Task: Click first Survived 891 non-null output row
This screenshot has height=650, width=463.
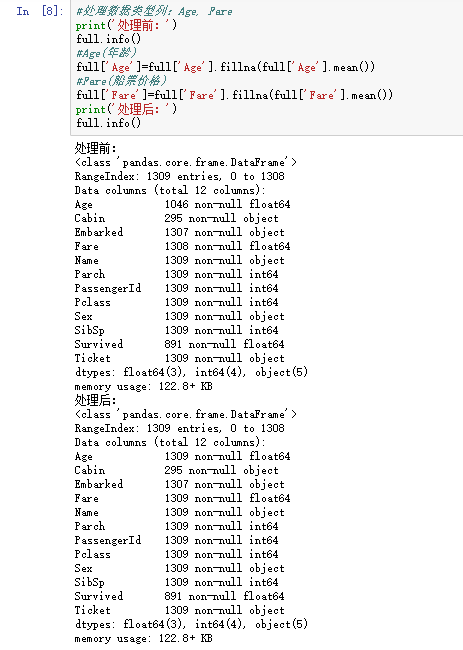Action: (x=179, y=344)
